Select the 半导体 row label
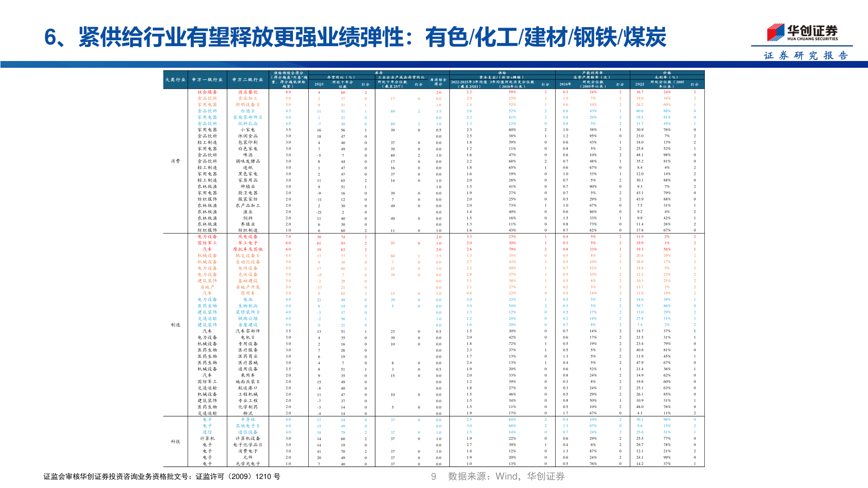868x488 pixels. pos(248,419)
